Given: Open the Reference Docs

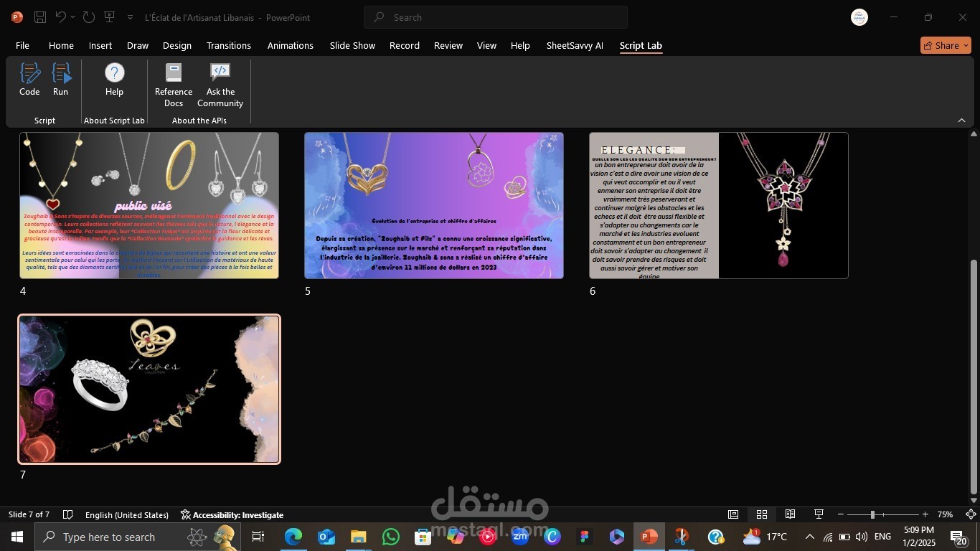Looking at the screenshot, I should pyautogui.click(x=174, y=85).
